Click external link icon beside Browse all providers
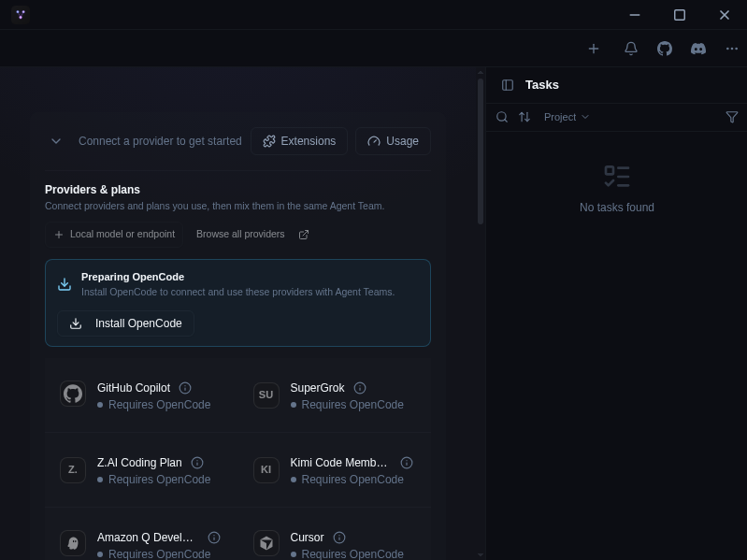Screen dimensions: 747x560 coord(304,235)
